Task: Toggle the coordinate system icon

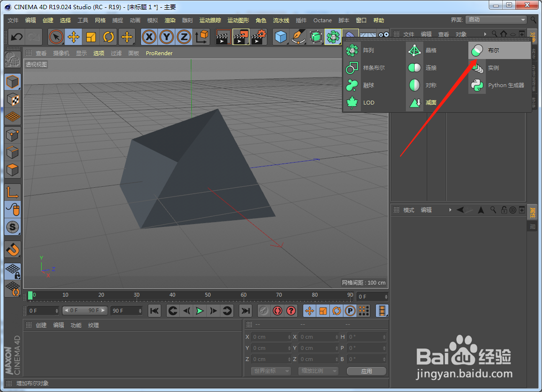Action: (x=201, y=37)
